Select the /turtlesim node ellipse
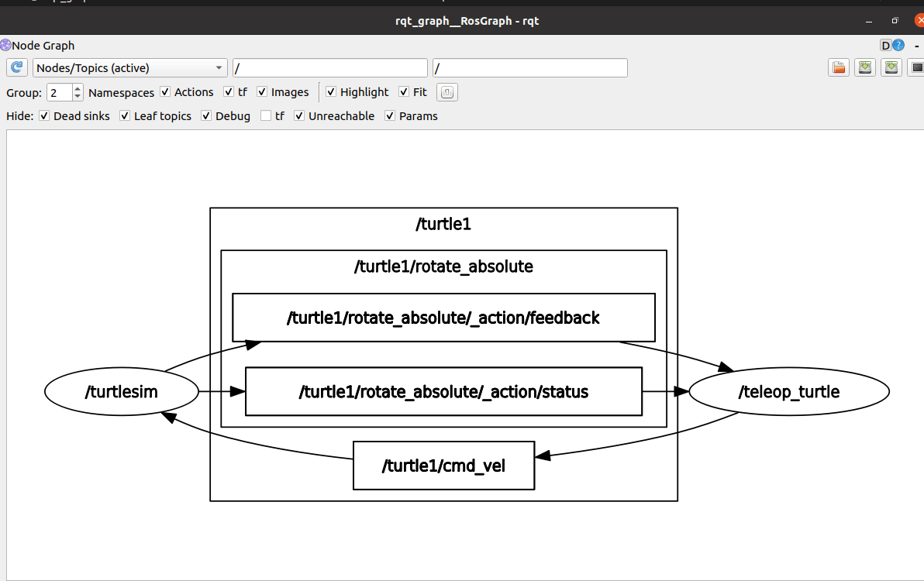Screen dimensions: 924x581 click(x=122, y=391)
